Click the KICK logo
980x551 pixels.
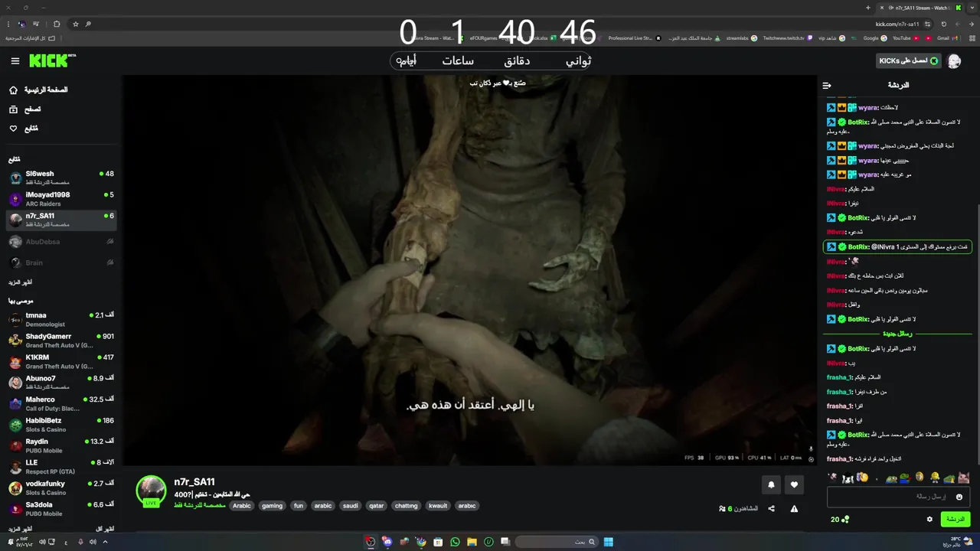(x=51, y=60)
